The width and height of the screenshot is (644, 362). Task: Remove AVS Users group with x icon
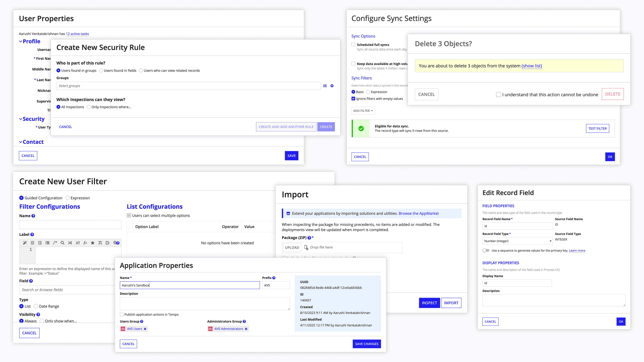tap(145, 329)
